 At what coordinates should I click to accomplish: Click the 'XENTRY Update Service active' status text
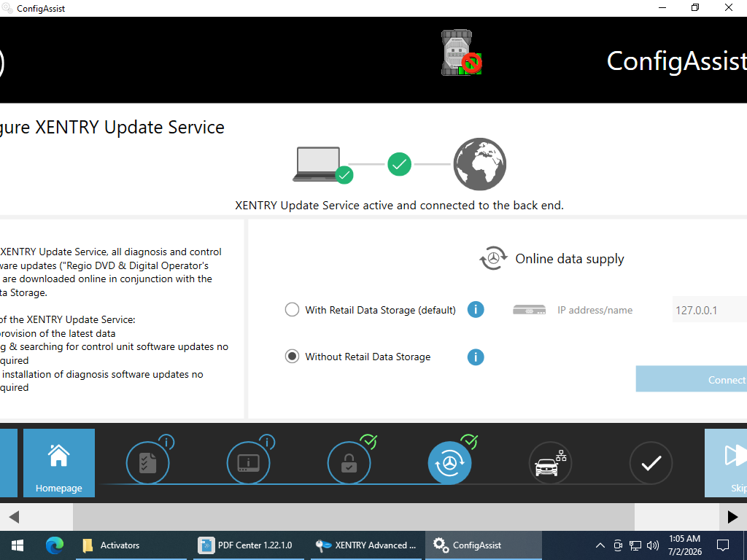pos(399,205)
